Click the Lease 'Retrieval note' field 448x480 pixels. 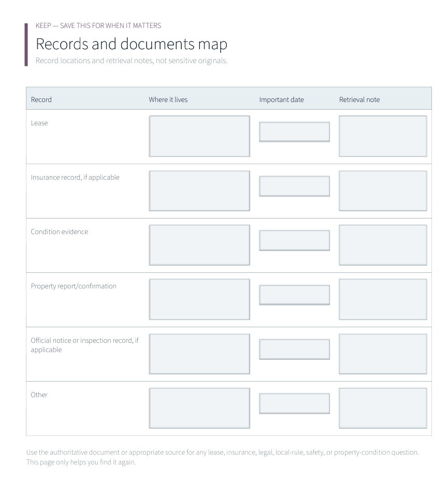pos(383,136)
